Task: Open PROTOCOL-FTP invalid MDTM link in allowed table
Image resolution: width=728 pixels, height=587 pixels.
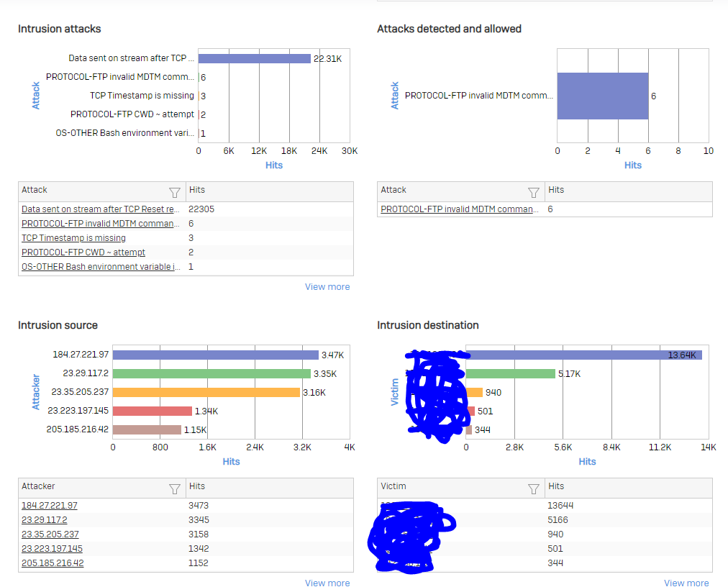Action: coord(459,209)
